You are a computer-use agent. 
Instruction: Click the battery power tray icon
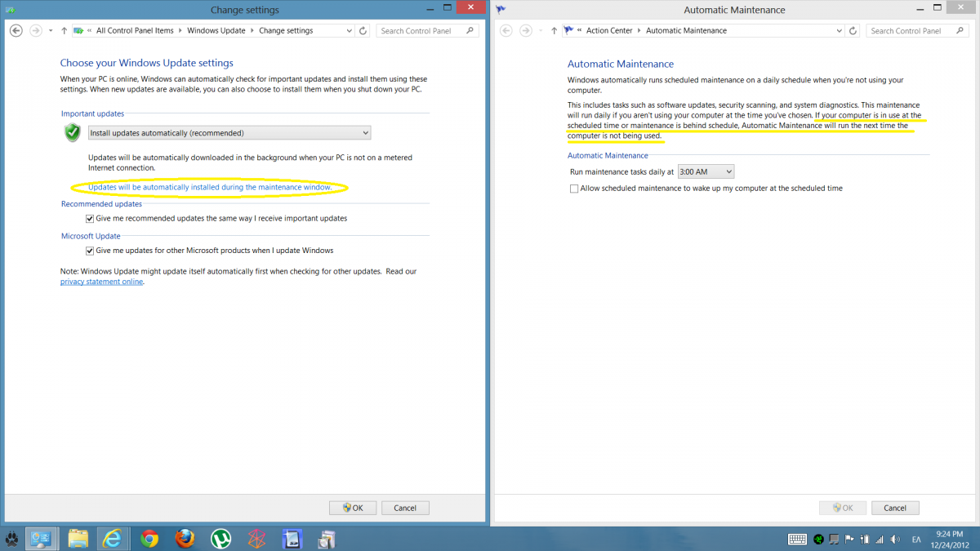click(x=865, y=539)
